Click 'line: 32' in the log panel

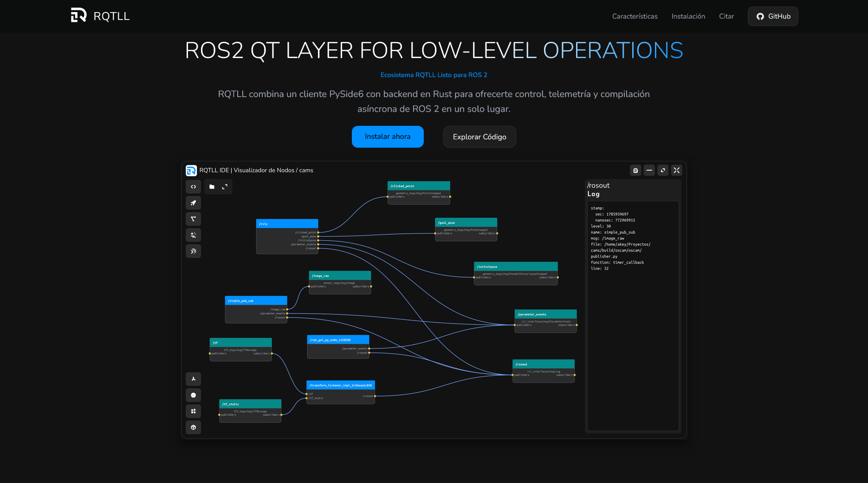(599, 268)
